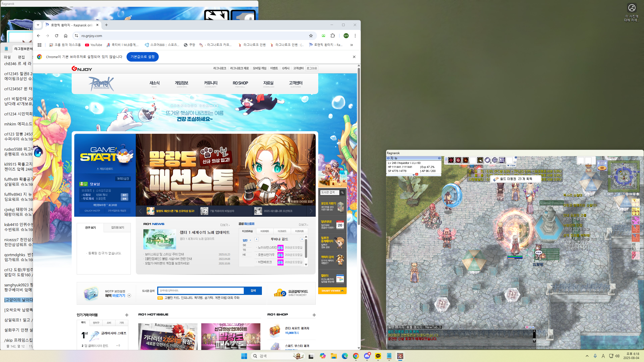The image size is (644, 362).
Task: Open the Cash Shop icon in the Ragnarok game window
Action: pos(602,166)
